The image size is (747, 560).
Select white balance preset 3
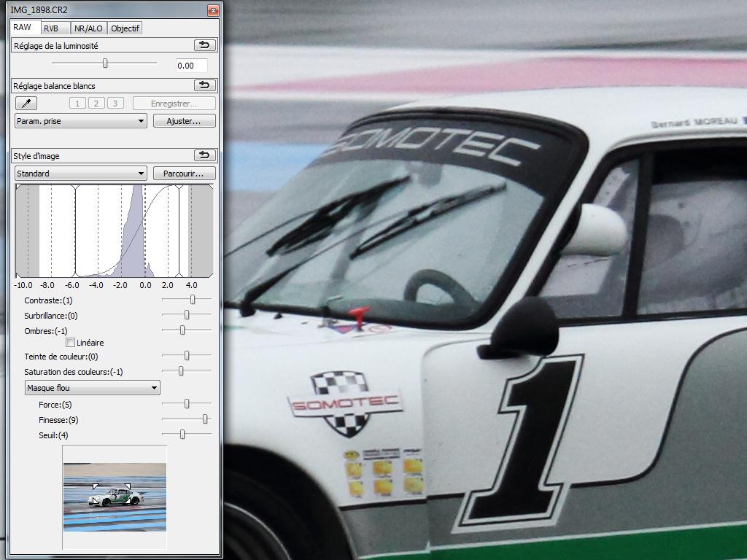[x=115, y=104]
